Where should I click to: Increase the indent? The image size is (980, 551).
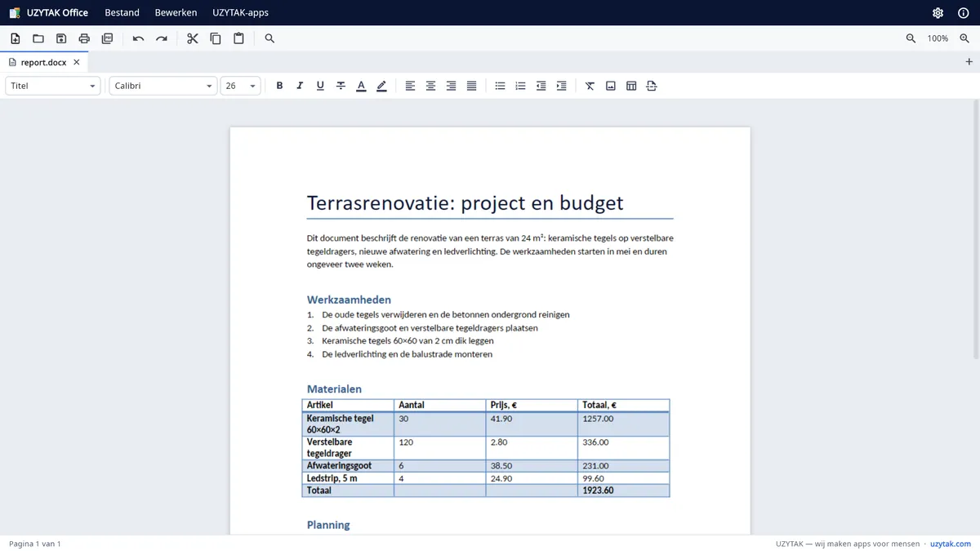coord(562,86)
